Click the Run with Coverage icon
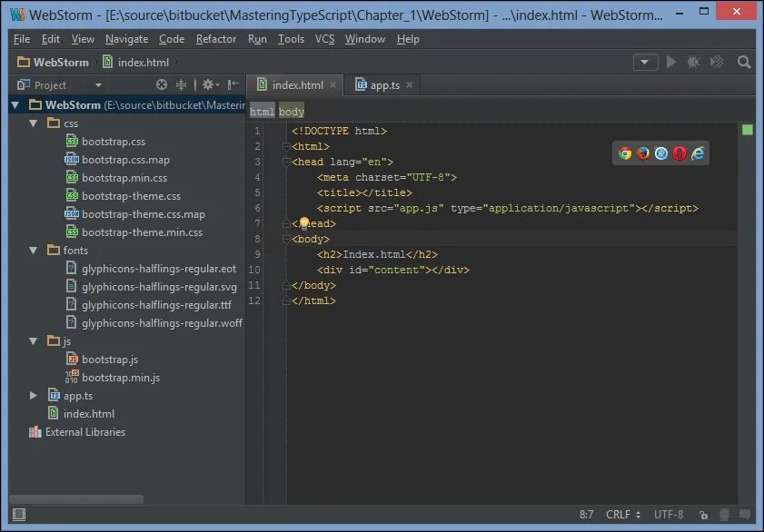764x532 pixels. pos(717,63)
